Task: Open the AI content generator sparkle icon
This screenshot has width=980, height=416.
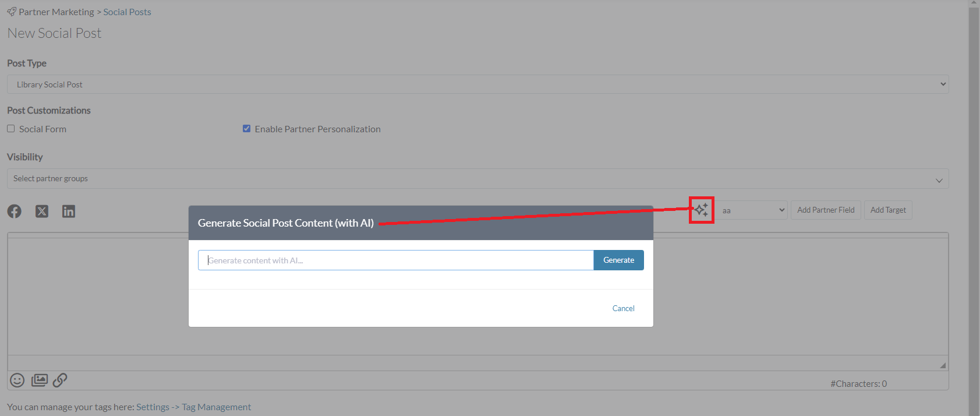Action: tap(702, 210)
